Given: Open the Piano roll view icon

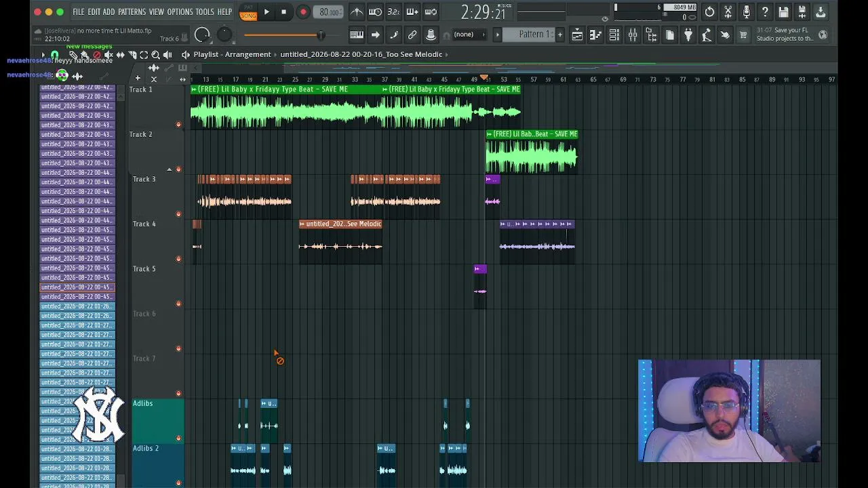Looking at the screenshot, I should coord(595,35).
